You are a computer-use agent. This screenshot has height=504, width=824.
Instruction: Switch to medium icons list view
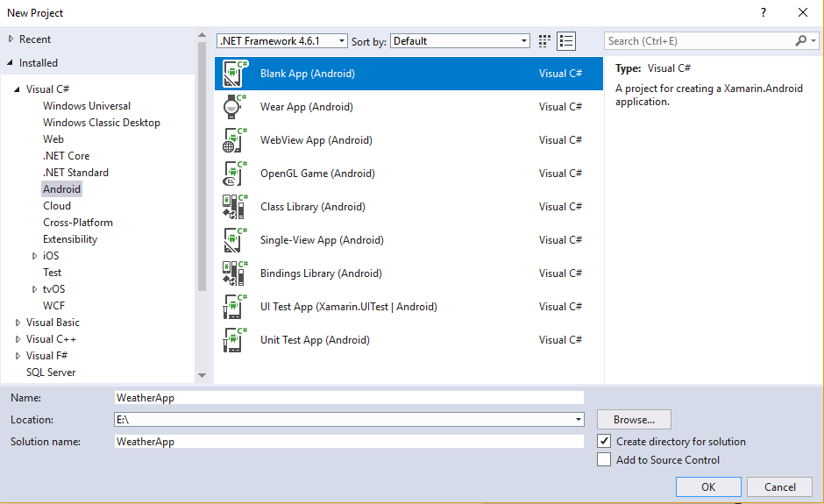tap(566, 41)
